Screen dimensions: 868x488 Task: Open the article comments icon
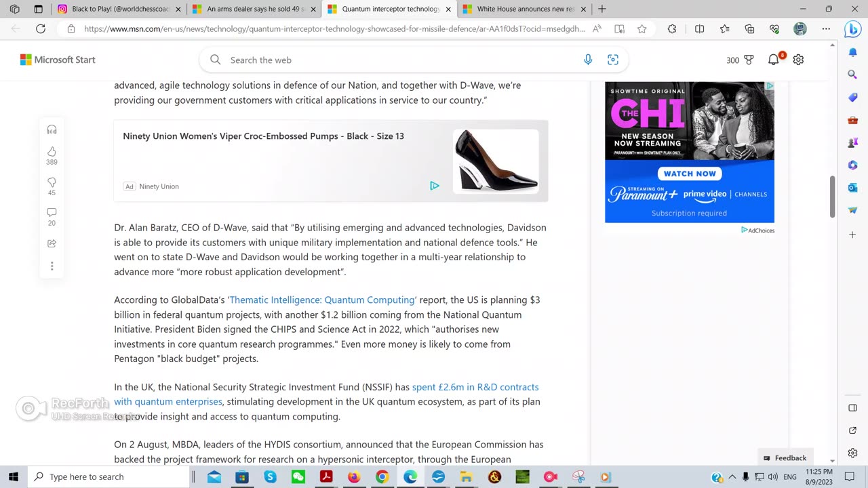[x=52, y=213]
